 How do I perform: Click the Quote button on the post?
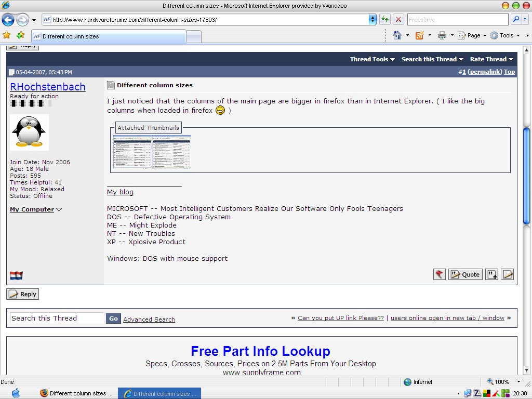pyautogui.click(x=465, y=274)
